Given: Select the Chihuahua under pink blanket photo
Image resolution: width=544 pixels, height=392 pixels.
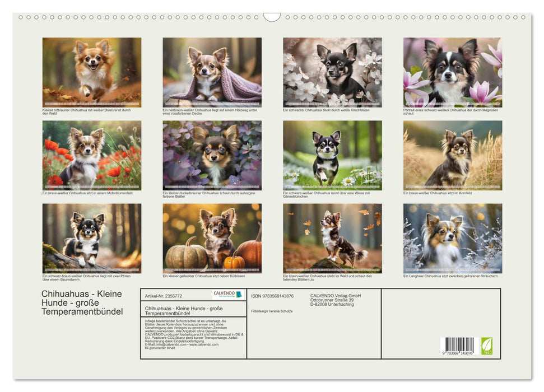Looking at the screenshot, I should click(x=212, y=72).
